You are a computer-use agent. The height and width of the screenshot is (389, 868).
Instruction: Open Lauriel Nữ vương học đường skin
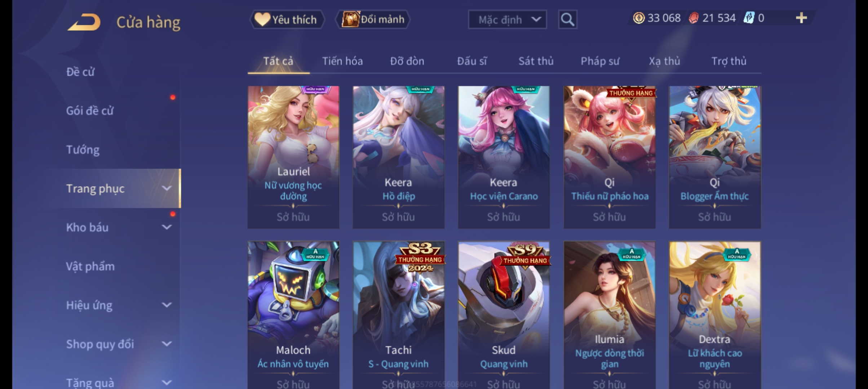[293, 157]
